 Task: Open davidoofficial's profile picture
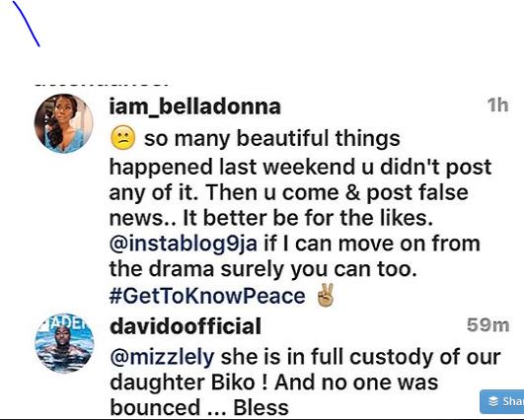point(64,343)
